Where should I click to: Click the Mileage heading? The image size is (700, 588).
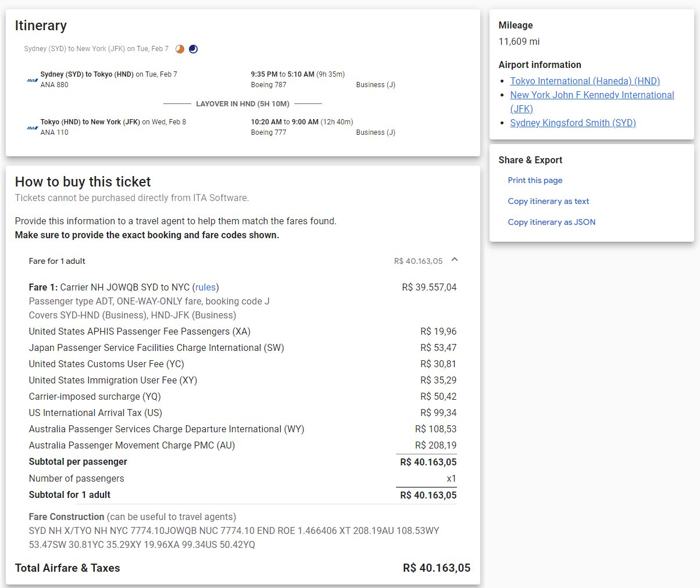pyautogui.click(x=516, y=25)
